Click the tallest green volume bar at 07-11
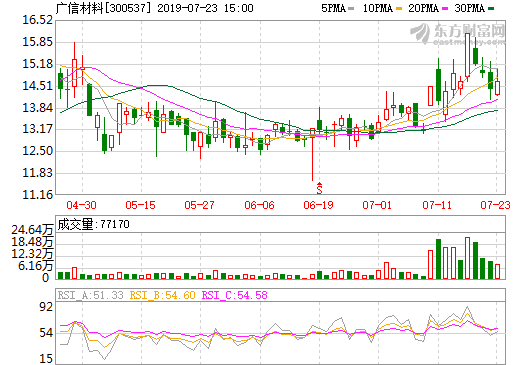Image resolution: width=520 pixels, height=365 pixels. point(438,259)
